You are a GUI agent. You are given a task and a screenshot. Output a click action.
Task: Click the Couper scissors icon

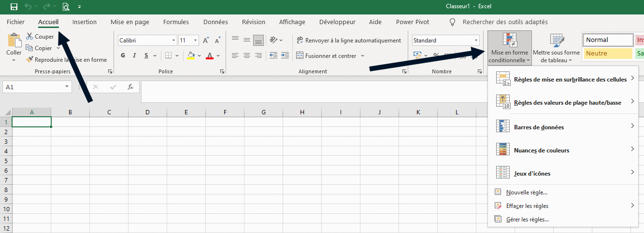click(x=29, y=37)
